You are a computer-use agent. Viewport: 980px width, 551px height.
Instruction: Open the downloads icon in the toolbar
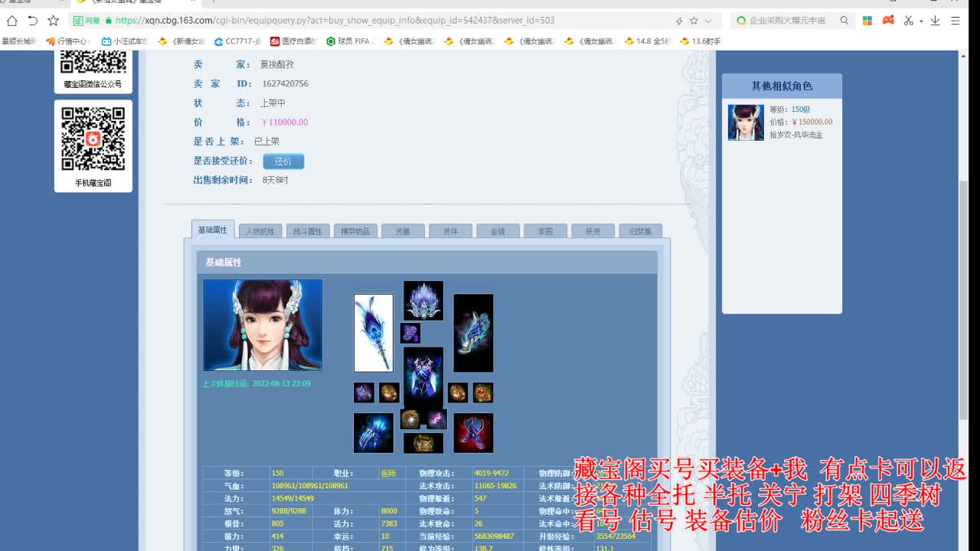click(x=935, y=21)
